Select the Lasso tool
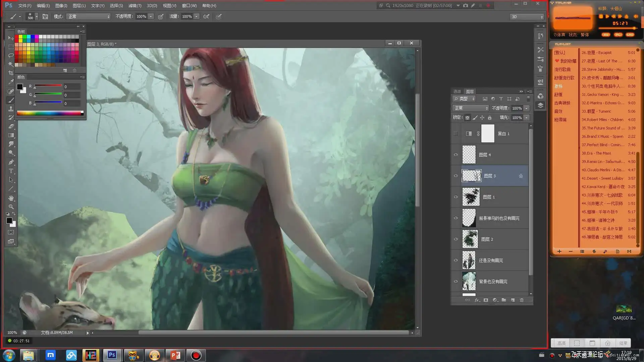This screenshot has width=644, height=362. 11,55
